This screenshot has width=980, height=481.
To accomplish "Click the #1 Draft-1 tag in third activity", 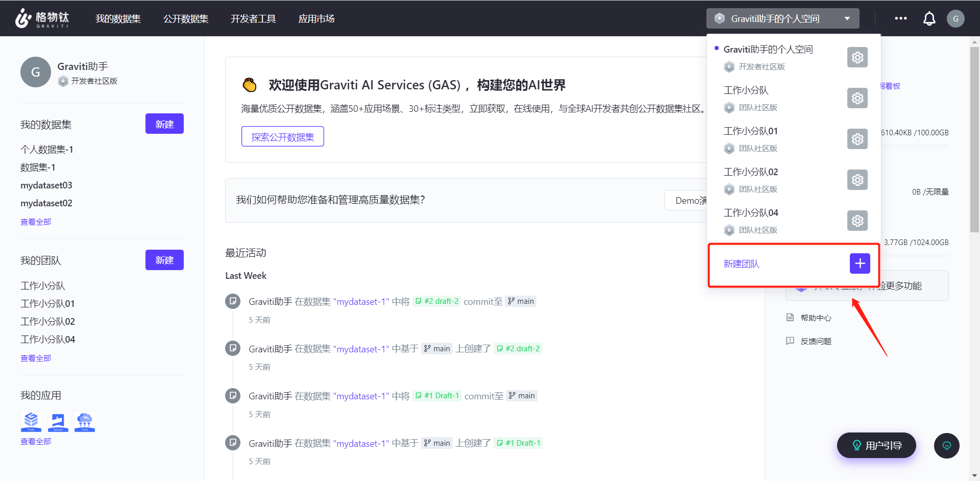I will coord(437,396).
